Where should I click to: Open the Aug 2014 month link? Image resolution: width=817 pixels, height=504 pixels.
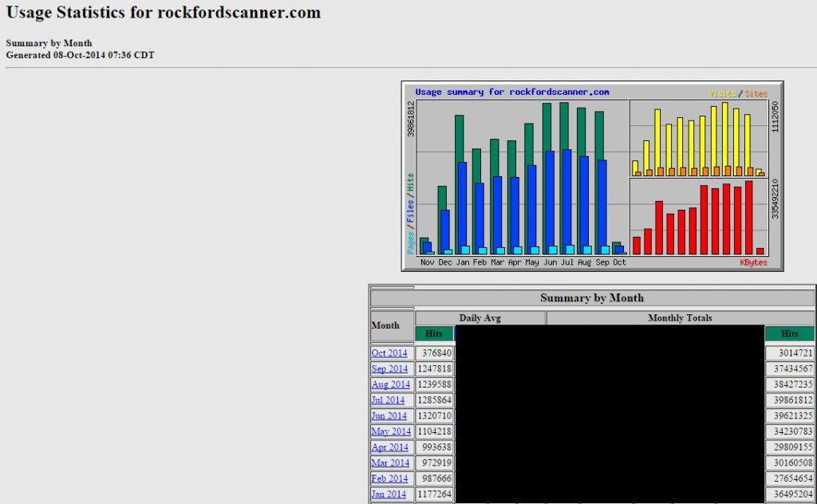(391, 384)
